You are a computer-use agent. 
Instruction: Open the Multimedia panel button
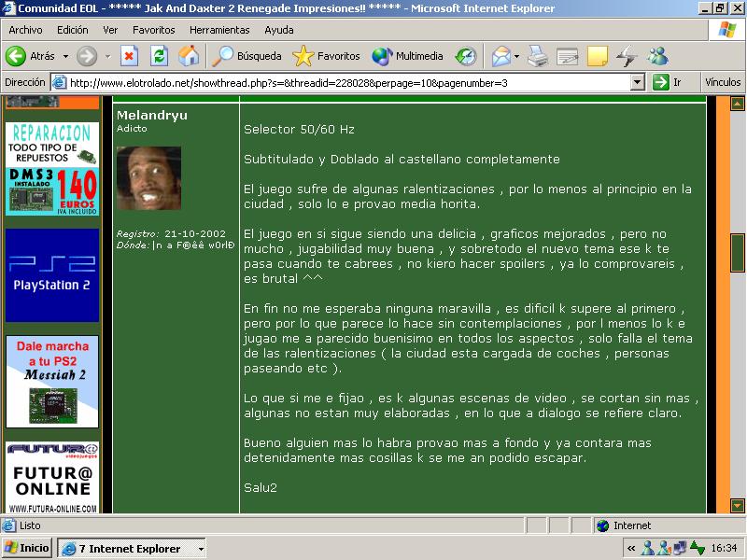point(408,56)
